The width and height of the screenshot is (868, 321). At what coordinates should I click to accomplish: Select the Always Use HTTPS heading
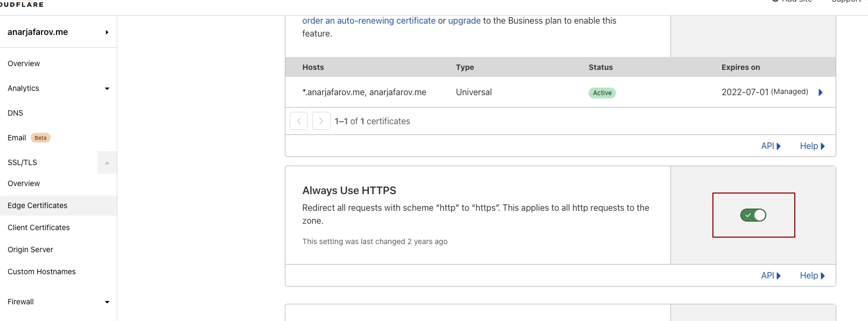click(x=349, y=190)
